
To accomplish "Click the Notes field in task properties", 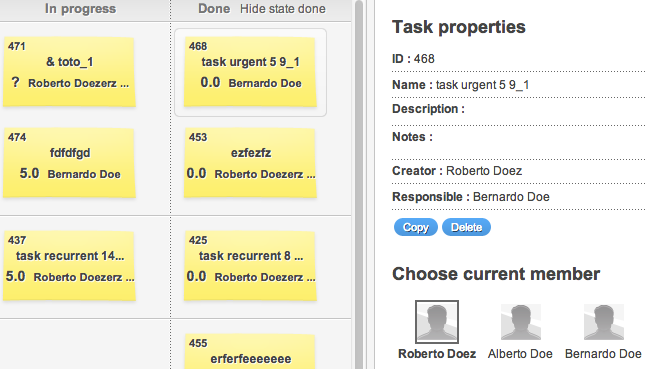I will pos(519,141).
